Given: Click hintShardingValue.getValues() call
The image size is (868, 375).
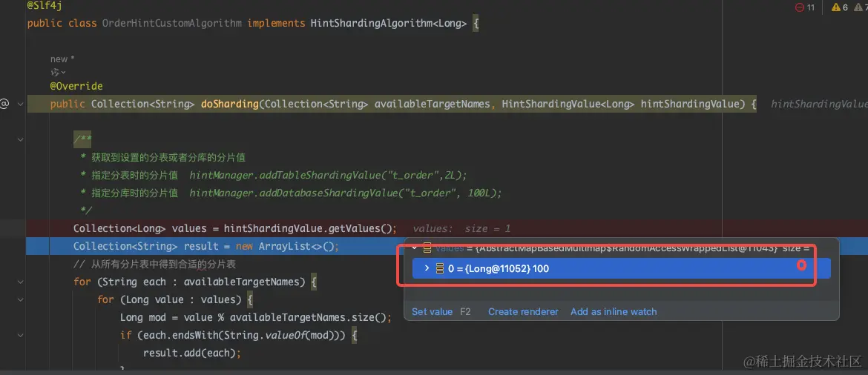Looking at the screenshot, I should 308,228.
